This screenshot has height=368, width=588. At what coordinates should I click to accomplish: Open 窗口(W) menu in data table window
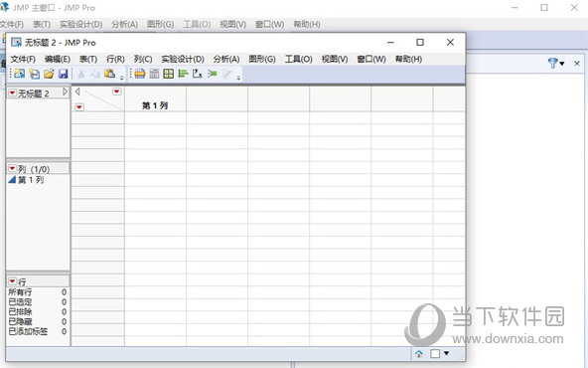coord(371,59)
